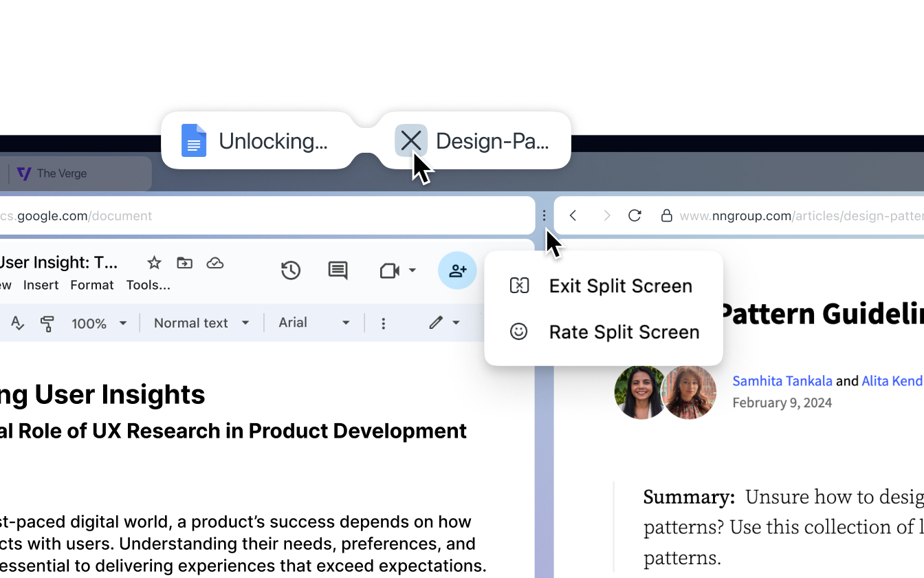Move the document to a folder
Screen dimensions: 924x578
pos(184,262)
